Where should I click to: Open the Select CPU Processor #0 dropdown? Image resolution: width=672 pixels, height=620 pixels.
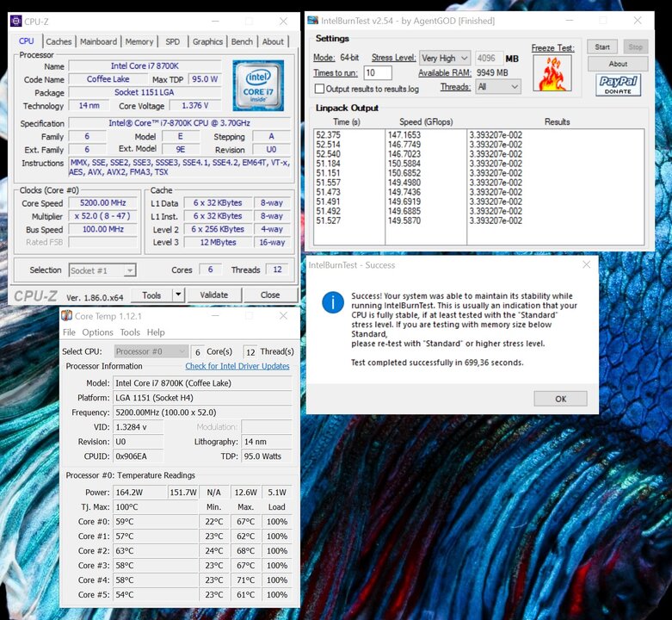coord(151,351)
